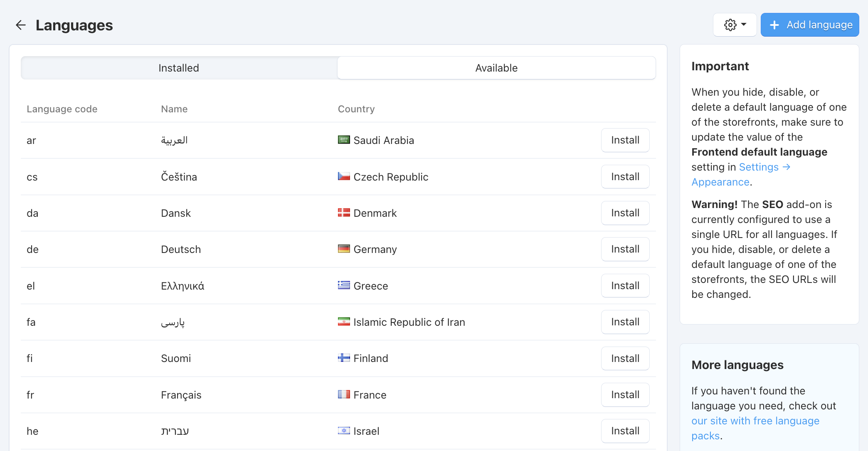Go back using the left arrow icon
The height and width of the screenshot is (451, 868).
point(21,25)
